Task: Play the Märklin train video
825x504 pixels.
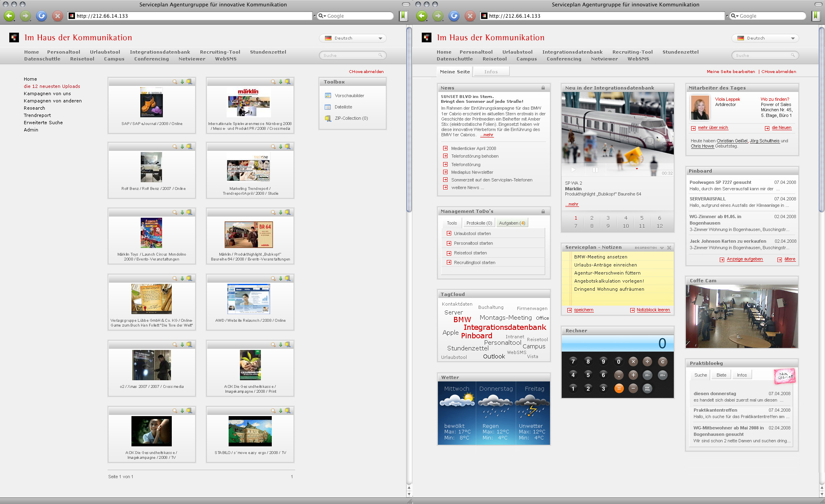Action: click(573, 170)
